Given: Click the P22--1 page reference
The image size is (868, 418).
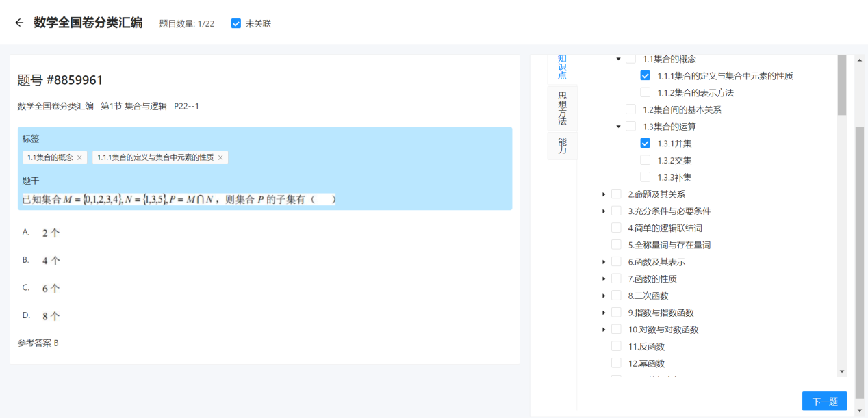Looking at the screenshot, I should point(187,106).
